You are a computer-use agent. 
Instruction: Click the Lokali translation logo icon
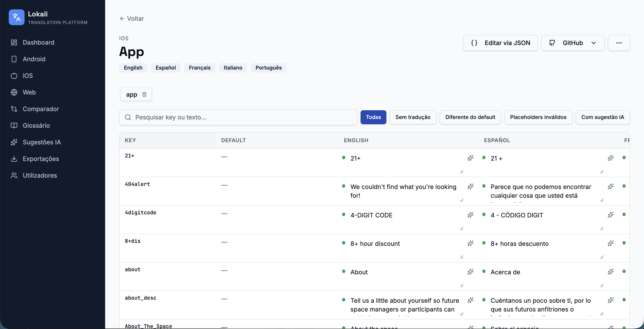(16, 17)
